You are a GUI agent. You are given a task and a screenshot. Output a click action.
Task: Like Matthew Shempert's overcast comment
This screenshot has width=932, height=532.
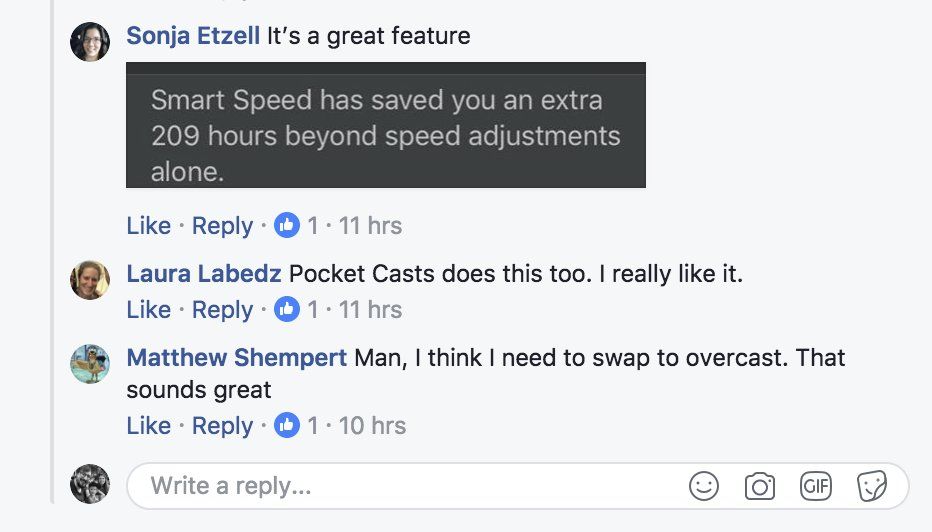tap(149, 426)
